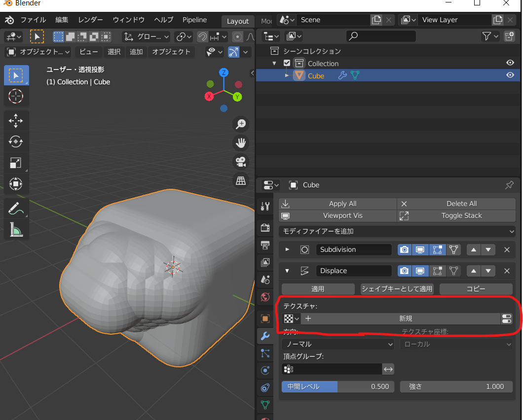Click the Viewport Vis button
523x420 pixels.
pyautogui.click(x=338, y=215)
